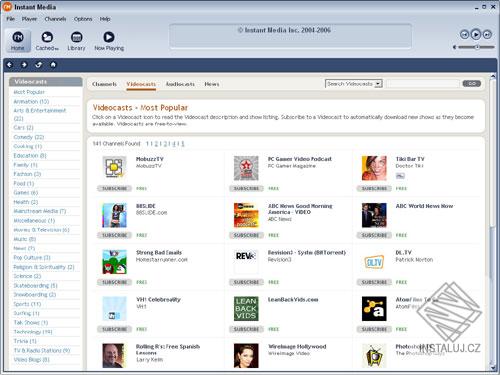Switch to the Channels tab
500x375 pixels.
coord(104,84)
